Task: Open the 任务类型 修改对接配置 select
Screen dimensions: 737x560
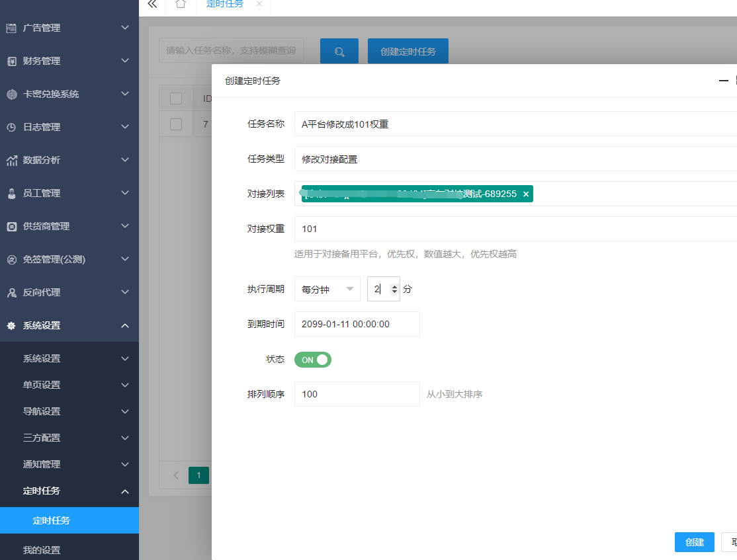Action: 515,159
